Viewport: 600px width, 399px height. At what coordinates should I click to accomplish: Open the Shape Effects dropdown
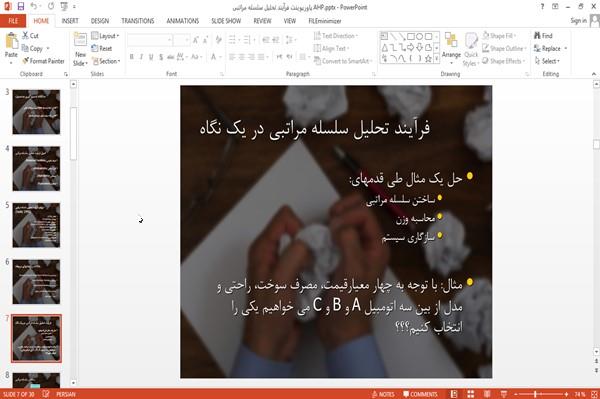(x=504, y=61)
